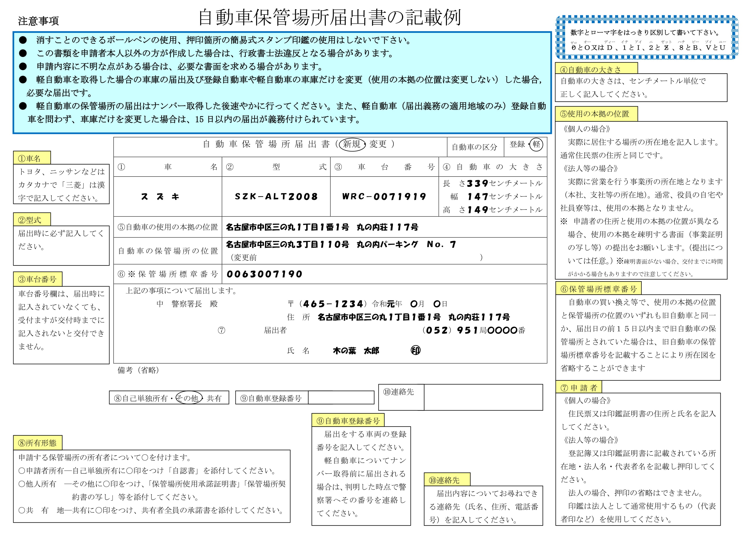Choose the circled その他 ownership option
The width and height of the screenshot is (756, 534).
(x=188, y=398)
